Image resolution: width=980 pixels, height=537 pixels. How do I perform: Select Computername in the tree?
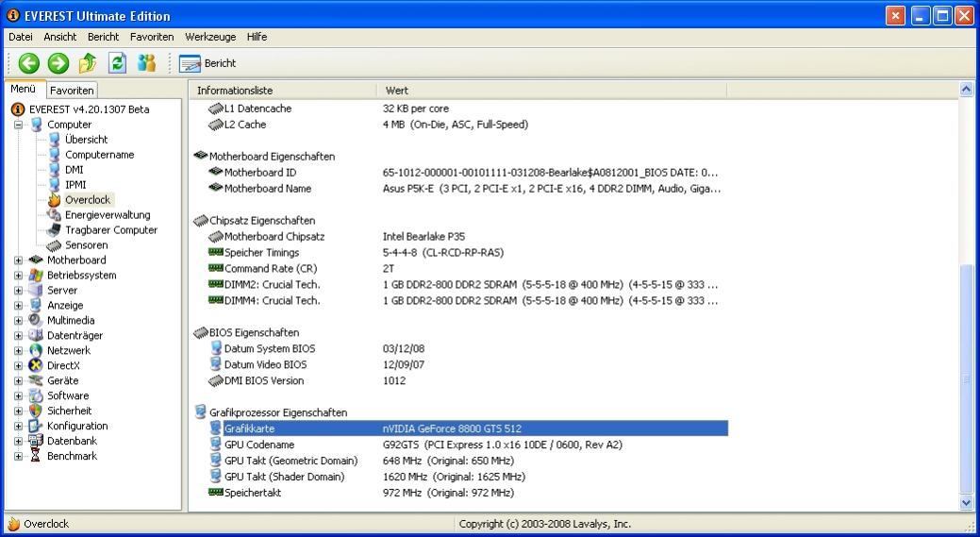[x=99, y=155]
